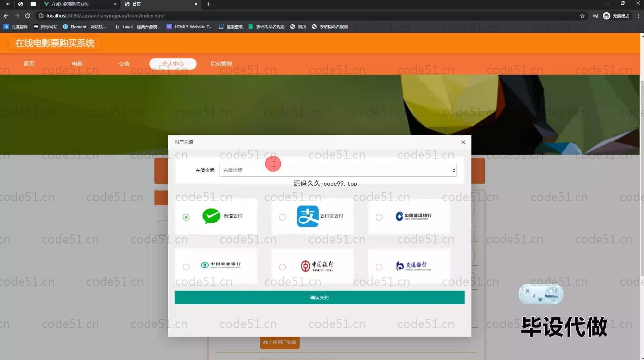Click the Bank of Communications logo
Screen dimensions: 644x360
click(413, 266)
